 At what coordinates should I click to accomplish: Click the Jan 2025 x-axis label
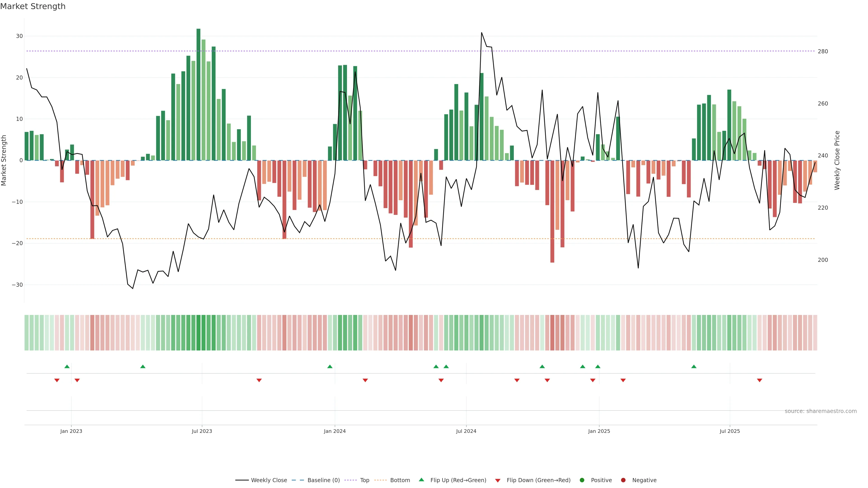[x=599, y=431]
